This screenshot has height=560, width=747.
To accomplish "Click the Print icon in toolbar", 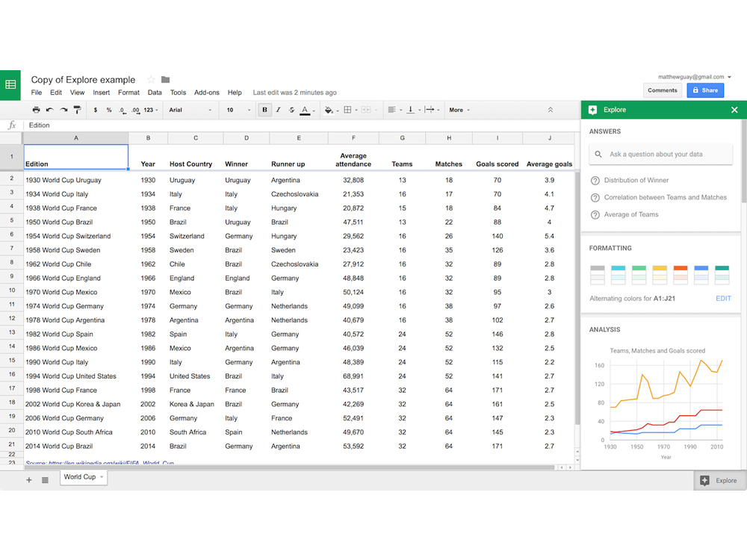I will [x=36, y=110].
